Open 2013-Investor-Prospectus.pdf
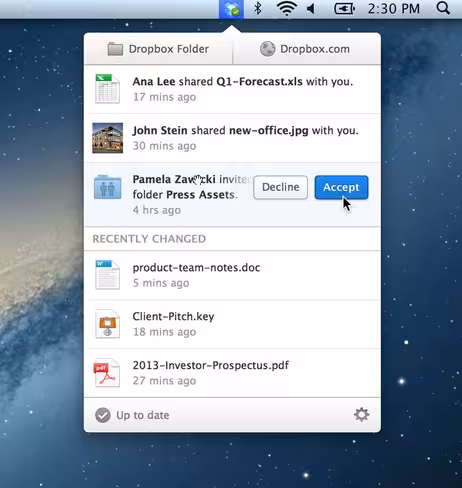The height and width of the screenshot is (488, 462). [x=232, y=373]
